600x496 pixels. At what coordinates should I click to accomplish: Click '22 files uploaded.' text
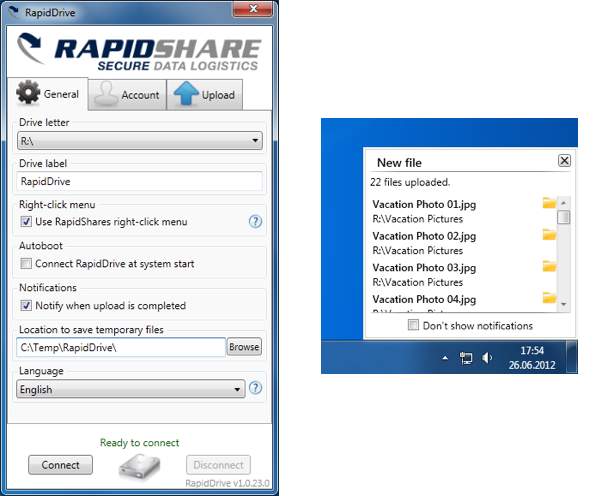410,182
